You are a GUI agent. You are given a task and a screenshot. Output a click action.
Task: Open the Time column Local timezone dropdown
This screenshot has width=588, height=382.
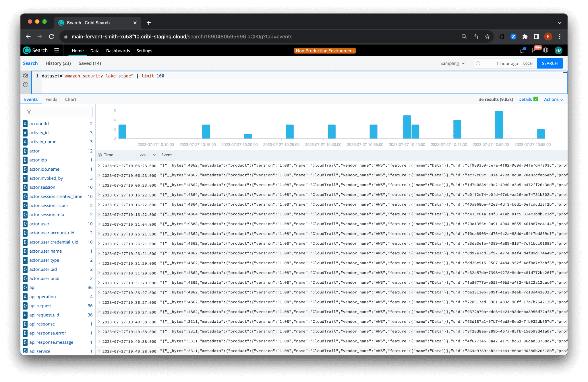[147, 155]
